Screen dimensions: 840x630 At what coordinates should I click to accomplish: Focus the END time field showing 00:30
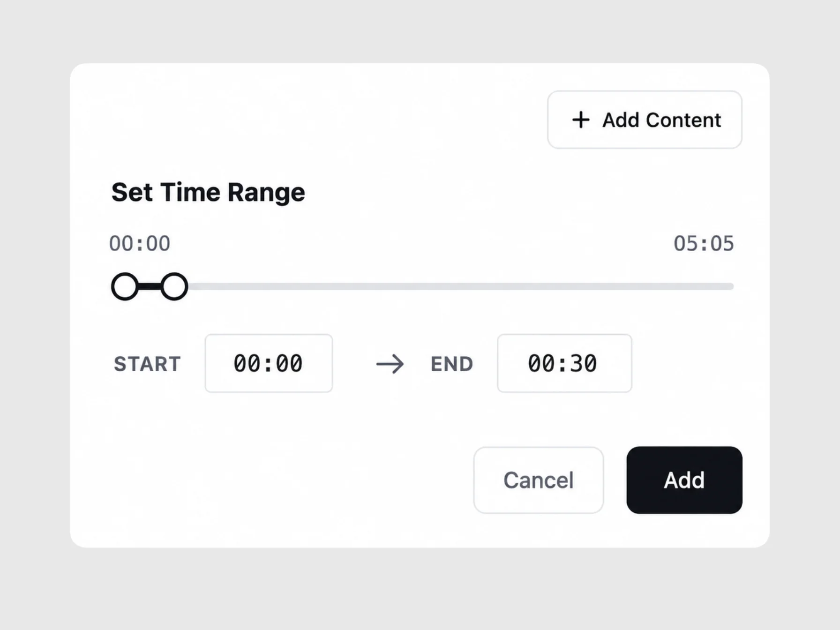tap(564, 363)
